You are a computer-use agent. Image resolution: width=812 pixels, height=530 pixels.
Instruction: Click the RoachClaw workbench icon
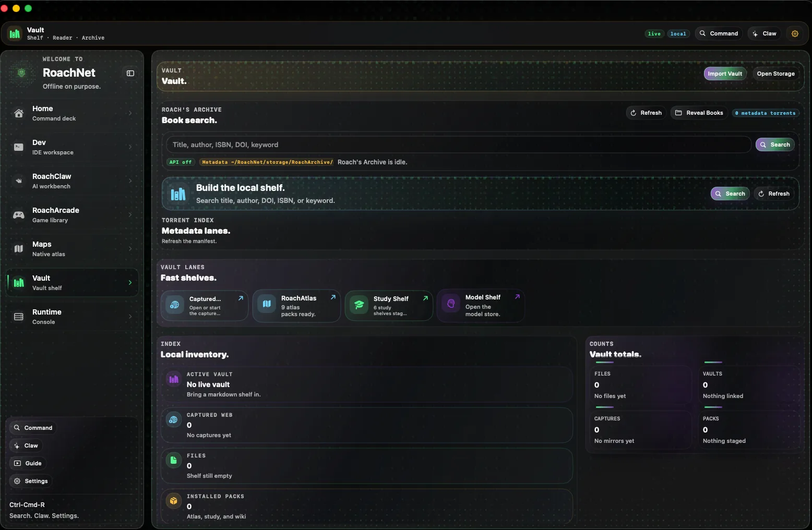coord(19,181)
